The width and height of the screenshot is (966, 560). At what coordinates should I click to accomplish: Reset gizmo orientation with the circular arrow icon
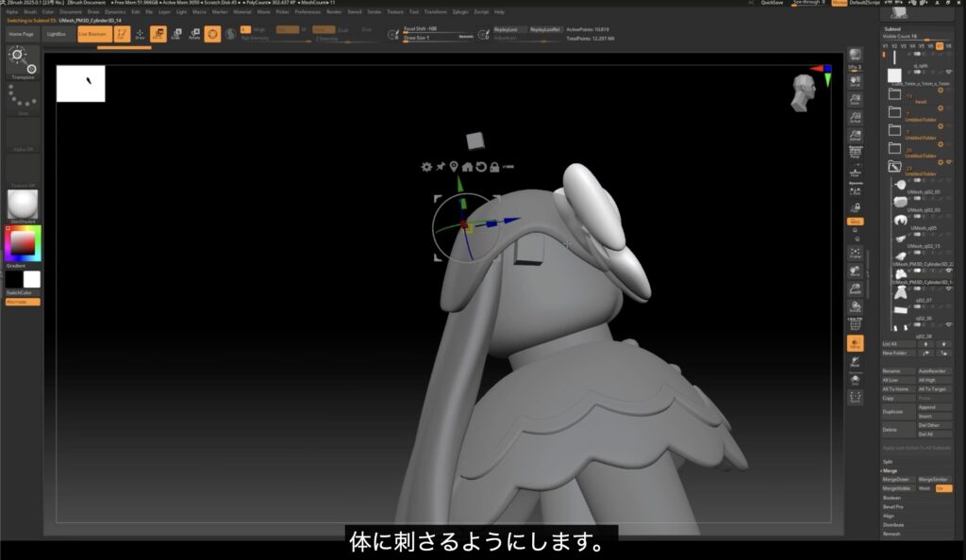pyautogui.click(x=480, y=167)
